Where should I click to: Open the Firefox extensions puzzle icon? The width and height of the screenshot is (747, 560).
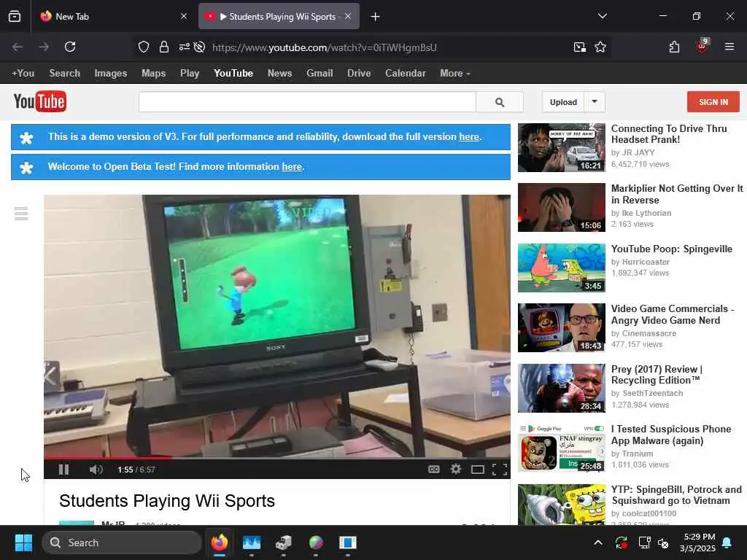click(x=674, y=47)
